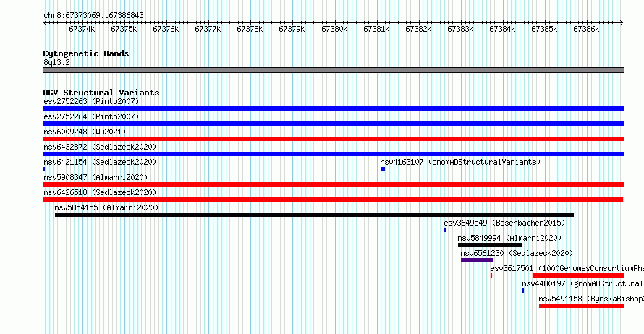
Task: Click the blue bar under esv2752263
Action: click(333, 108)
